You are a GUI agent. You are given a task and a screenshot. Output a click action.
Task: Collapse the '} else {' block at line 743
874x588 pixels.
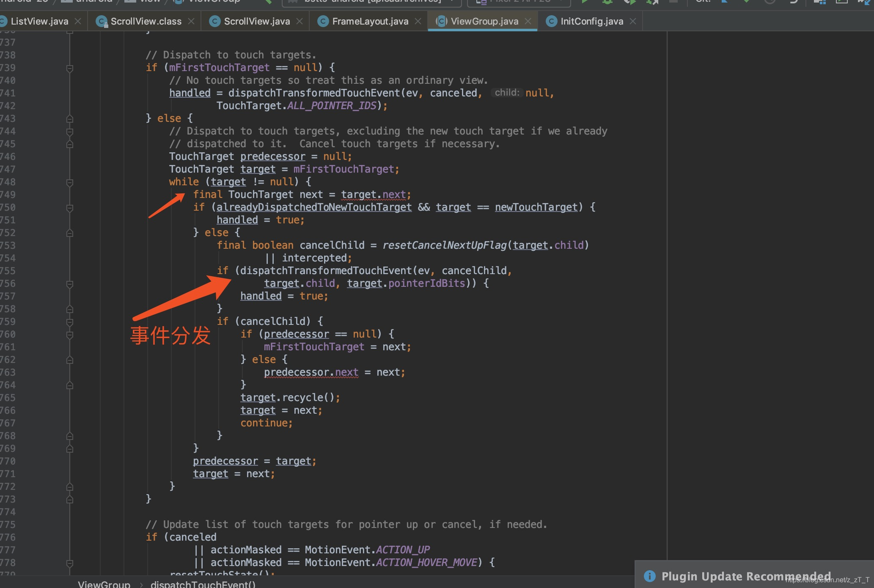pyautogui.click(x=70, y=119)
